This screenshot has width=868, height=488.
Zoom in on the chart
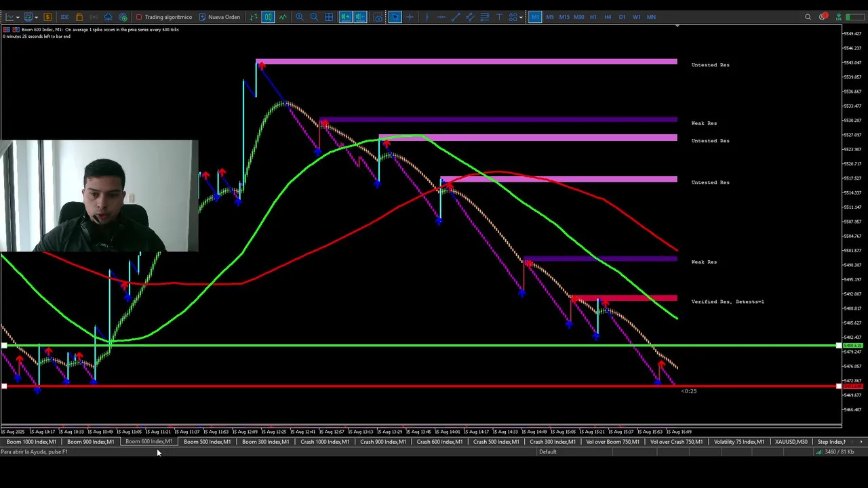point(299,17)
